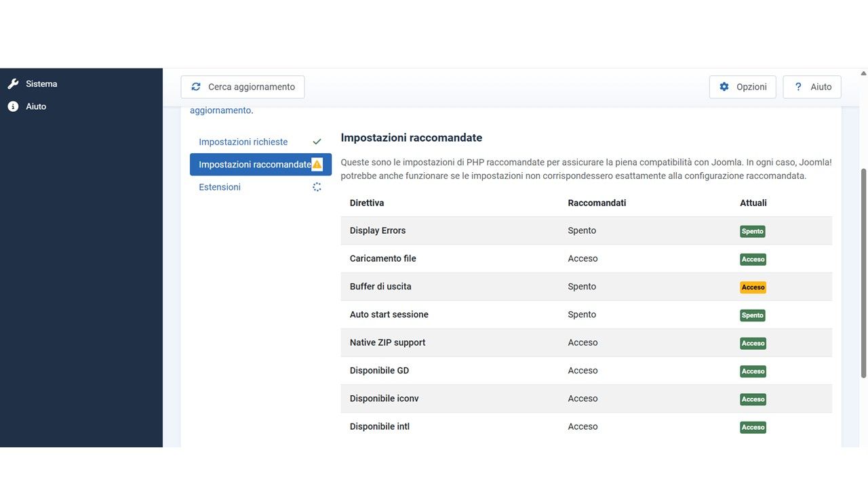
Task: Click recommended Spento value for Auto start sessione
Action: pyautogui.click(x=582, y=314)
